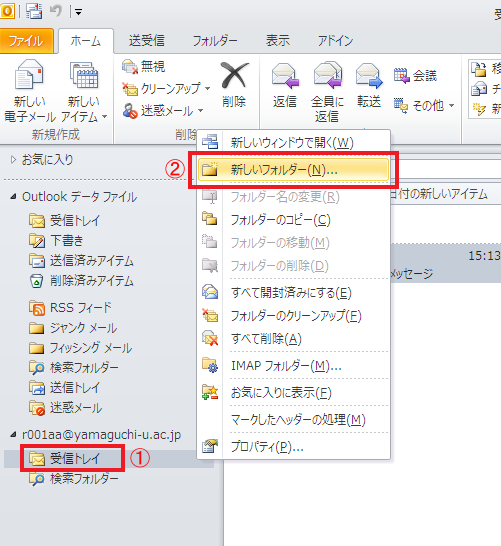Click the folder cleanup icon in context menu

[210, 315]
